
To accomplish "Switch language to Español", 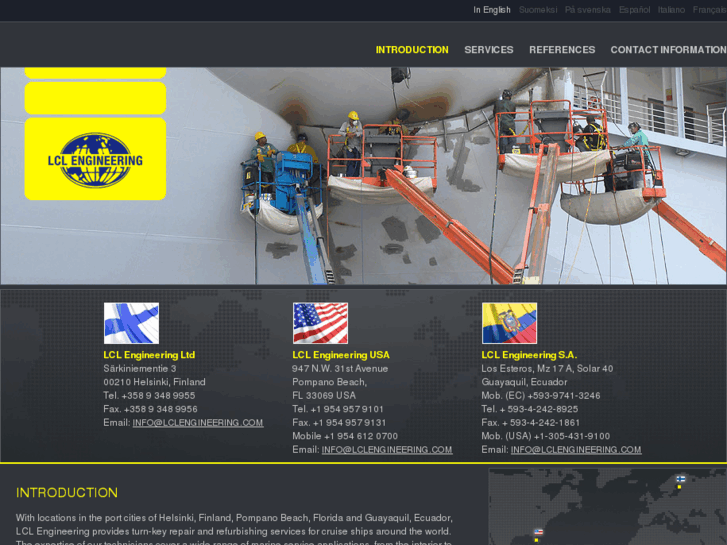I will (634, 10).
